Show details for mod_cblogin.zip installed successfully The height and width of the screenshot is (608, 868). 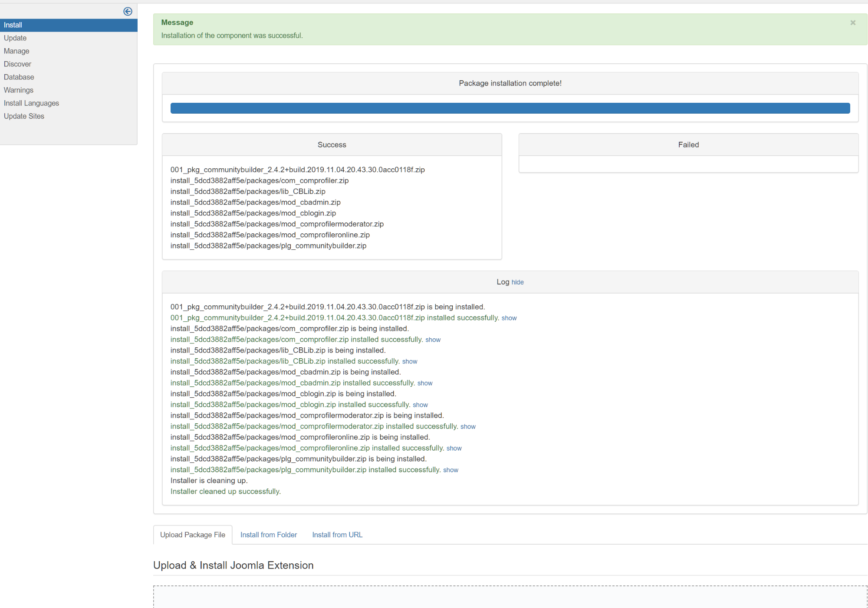tap(420, 405)
